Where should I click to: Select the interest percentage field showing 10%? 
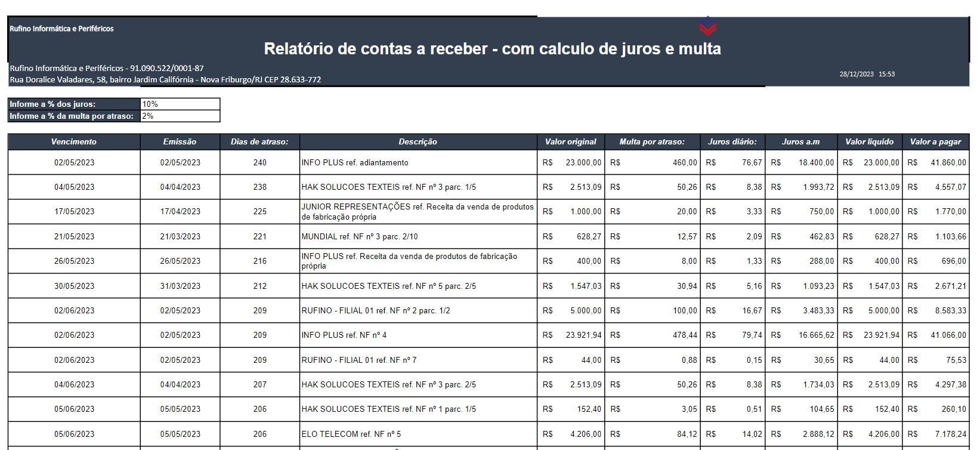[x=180, y=104]
